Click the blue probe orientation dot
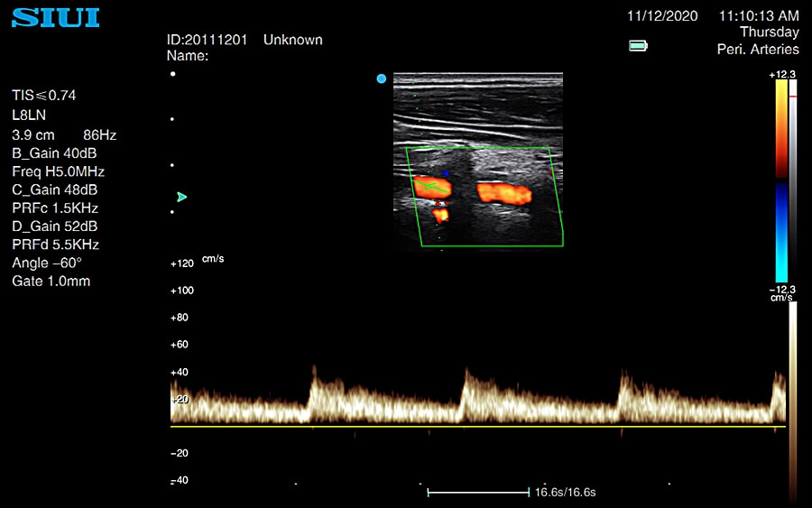Viewport: 812px width, 508px height. (382, 79)
